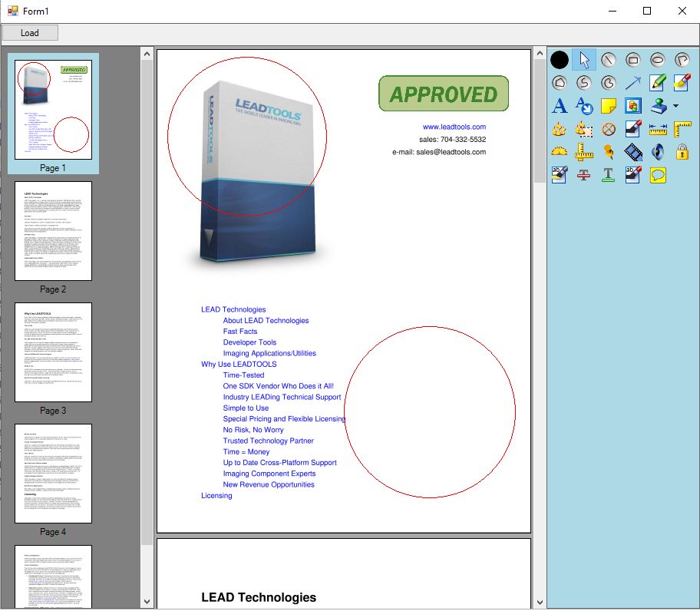Click the Load button
The image size is (700, 611).
(30, 33)
